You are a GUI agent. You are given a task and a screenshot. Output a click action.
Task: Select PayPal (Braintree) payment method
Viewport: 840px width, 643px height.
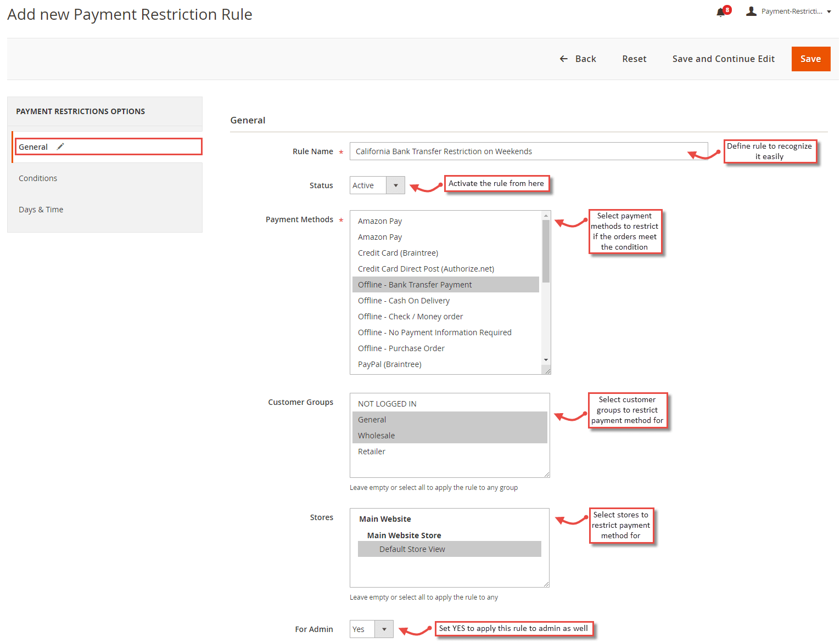389,364
